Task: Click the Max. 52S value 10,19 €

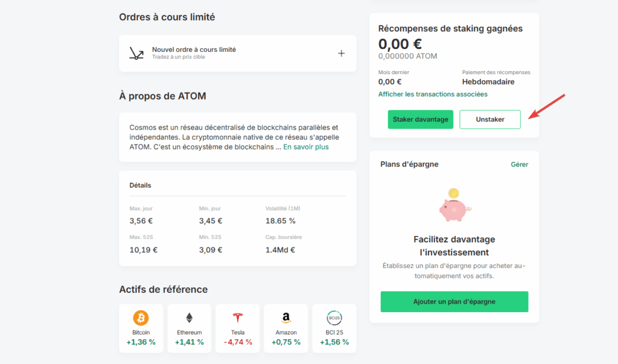Action: [x=144, y=250]
